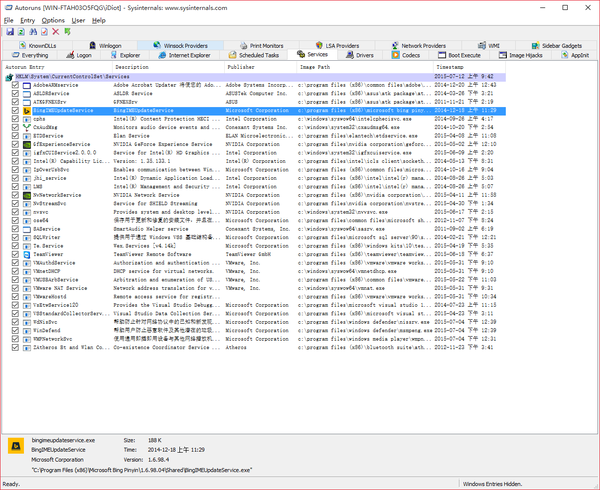Click the red X Delete toolbar icon
The width and height of the screenshot is (600, 490).
pyautogui.click(x=56, y=32)
